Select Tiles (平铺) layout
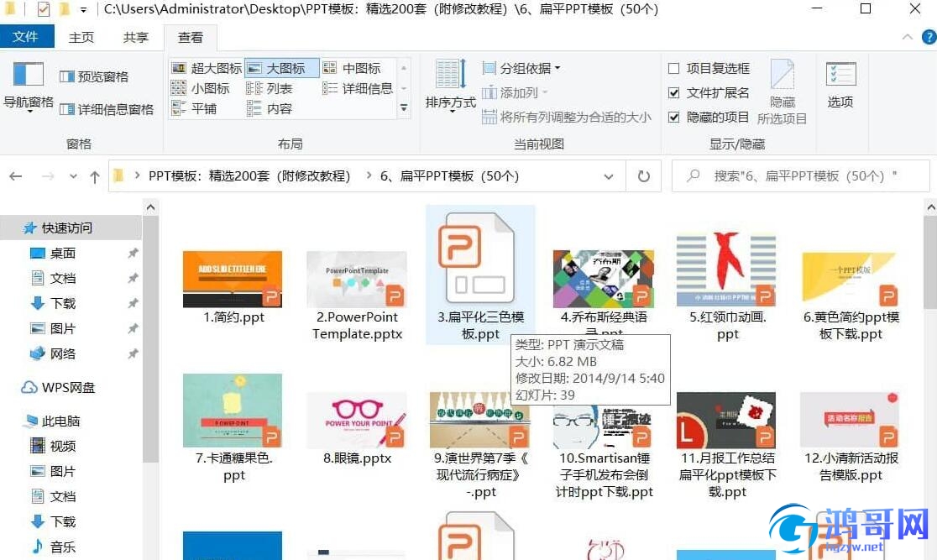 click(x=194, y=108)
